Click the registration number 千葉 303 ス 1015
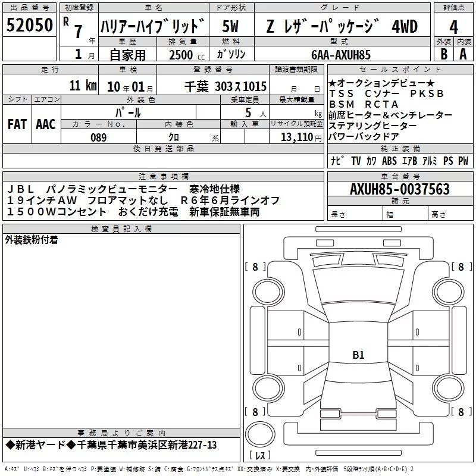Screen dimensions: 476x476 tap(226, 87)
